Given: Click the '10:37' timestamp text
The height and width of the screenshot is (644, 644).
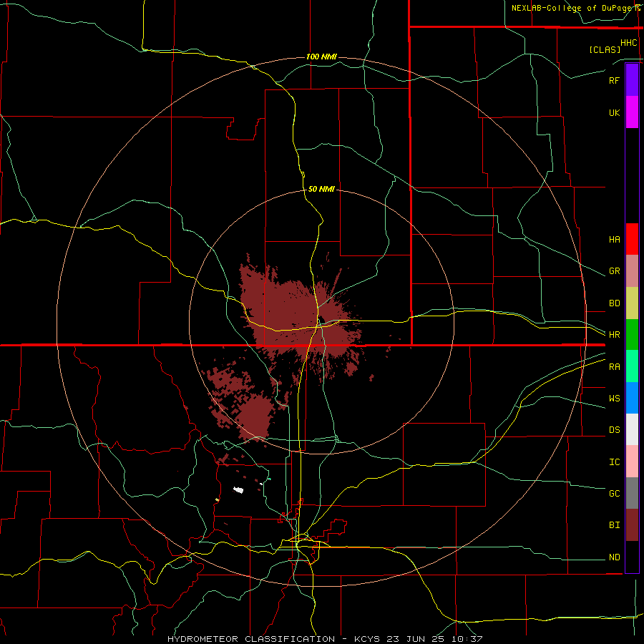Looking at the screenshot, I should click(x=467, y=639).
